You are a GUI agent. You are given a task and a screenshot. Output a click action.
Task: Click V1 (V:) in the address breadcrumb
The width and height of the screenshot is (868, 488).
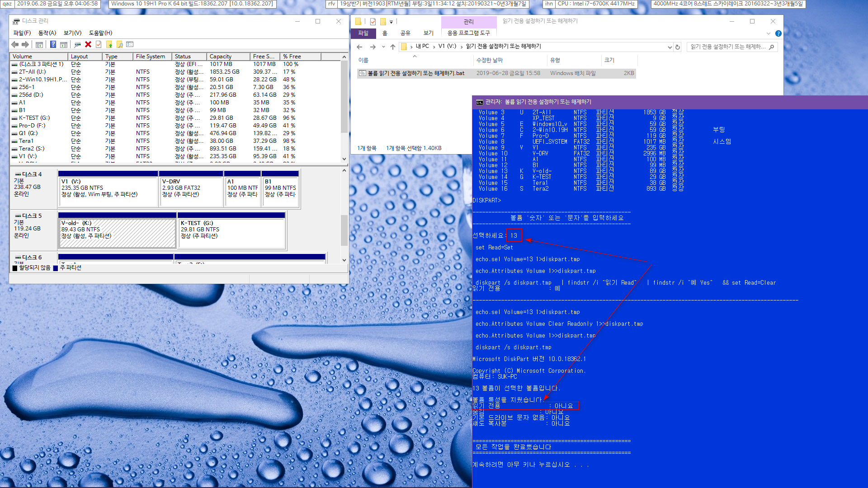[447, 47]
